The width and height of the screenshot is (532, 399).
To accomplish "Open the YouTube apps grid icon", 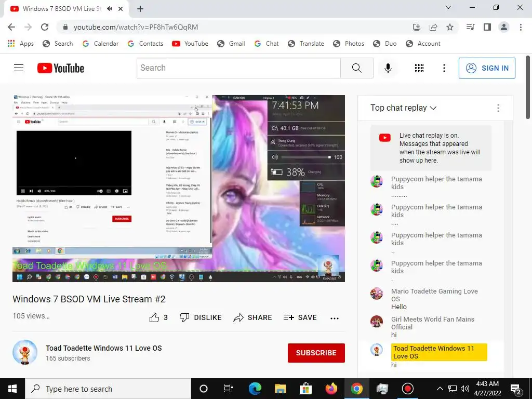I will [x=419, y=68].
